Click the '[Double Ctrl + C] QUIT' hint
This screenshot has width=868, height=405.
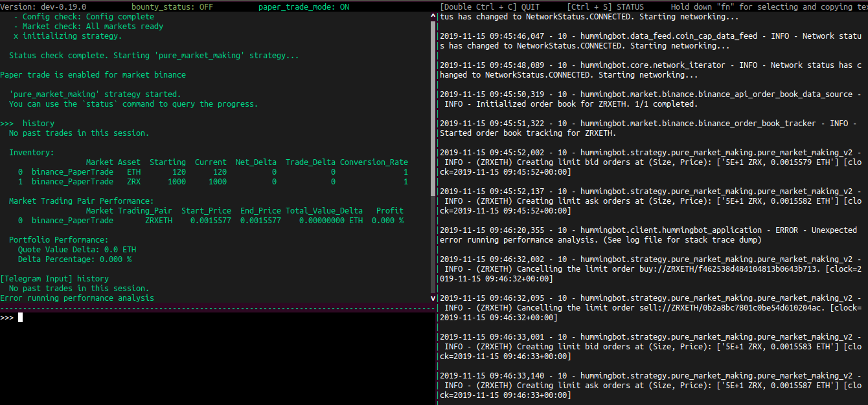pos(490,7)
